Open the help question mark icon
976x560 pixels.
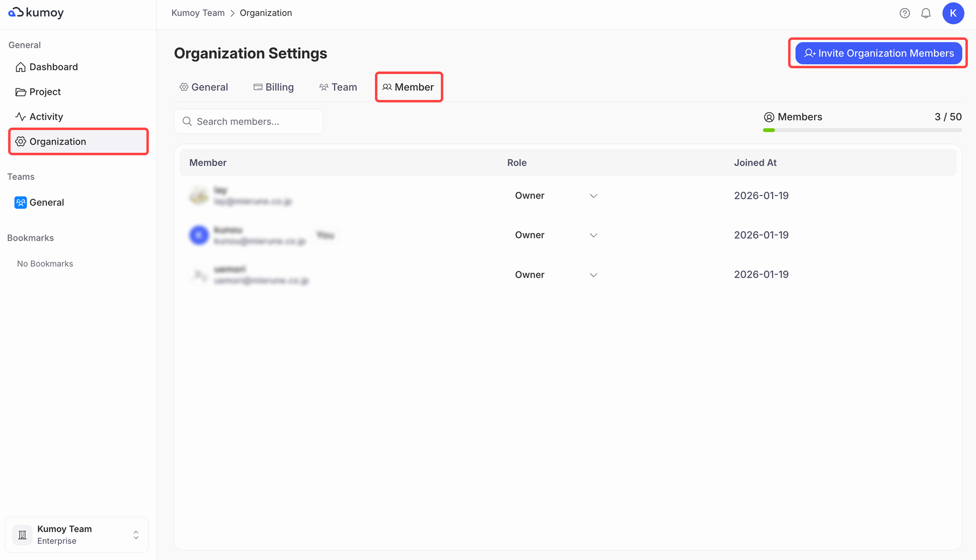904,13
